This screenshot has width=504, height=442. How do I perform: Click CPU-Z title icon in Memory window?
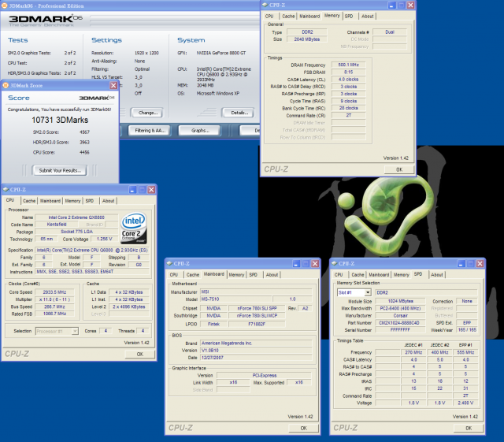click(265, 5)
